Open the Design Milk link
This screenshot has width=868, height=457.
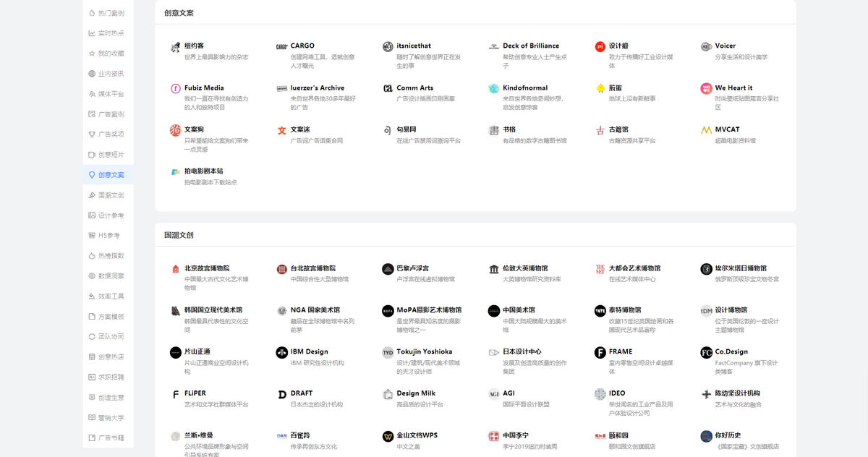pyautogui.click(x=416, y=395)
